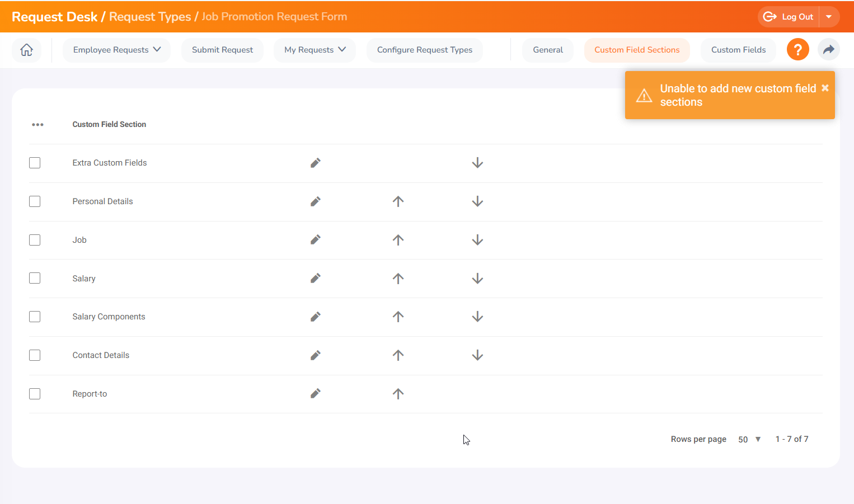Click the share arrow icon

829,49
